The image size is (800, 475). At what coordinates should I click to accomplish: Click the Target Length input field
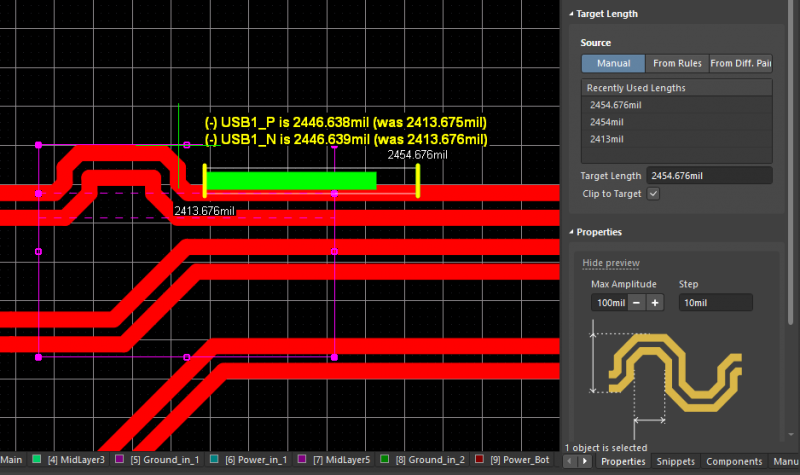(x=709, y=176)
